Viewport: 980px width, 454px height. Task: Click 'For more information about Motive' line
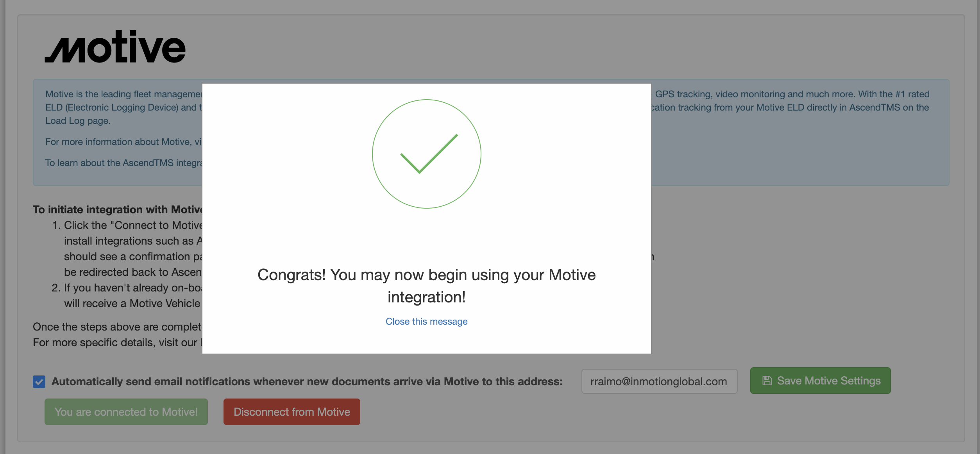pos(123,142)
